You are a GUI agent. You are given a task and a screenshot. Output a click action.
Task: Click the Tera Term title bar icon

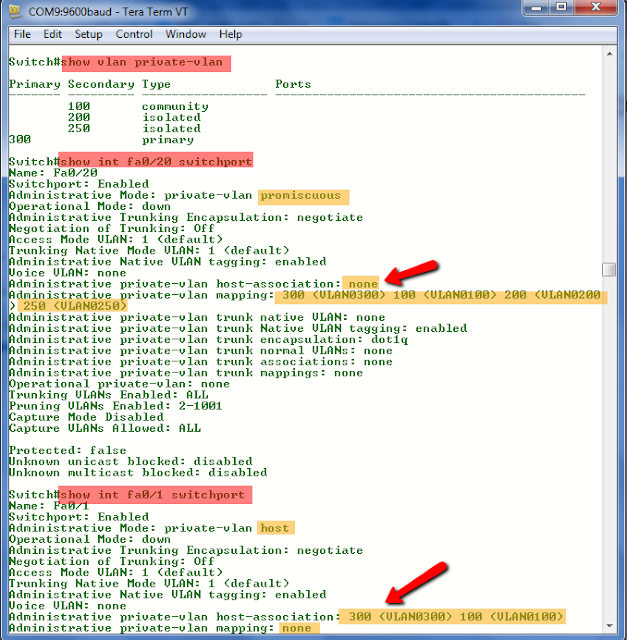(16, 11)
